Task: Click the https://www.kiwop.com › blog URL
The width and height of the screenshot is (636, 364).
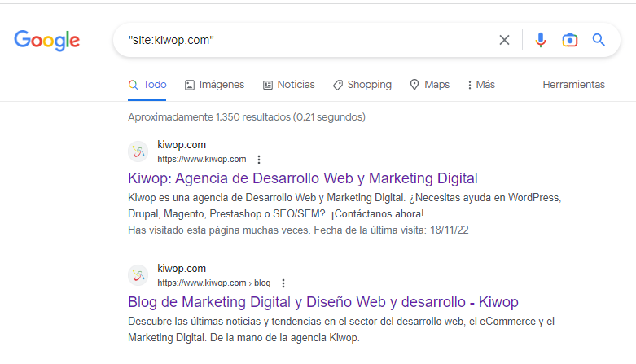Action: tap(213, 283)
